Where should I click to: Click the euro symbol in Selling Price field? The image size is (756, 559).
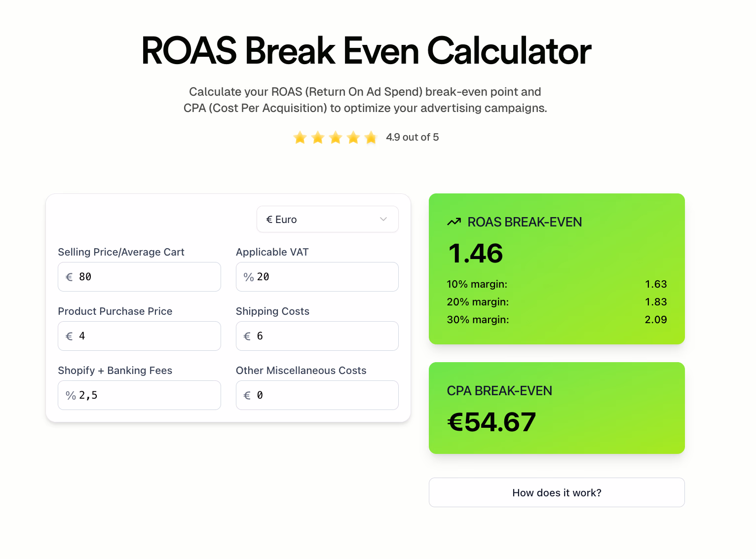click(69, 277)
